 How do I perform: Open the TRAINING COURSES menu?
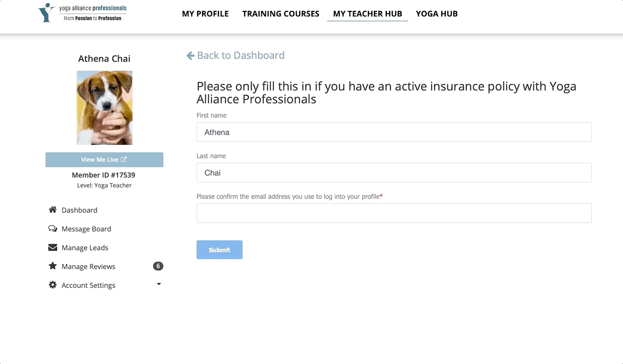[x=281, y=14]
